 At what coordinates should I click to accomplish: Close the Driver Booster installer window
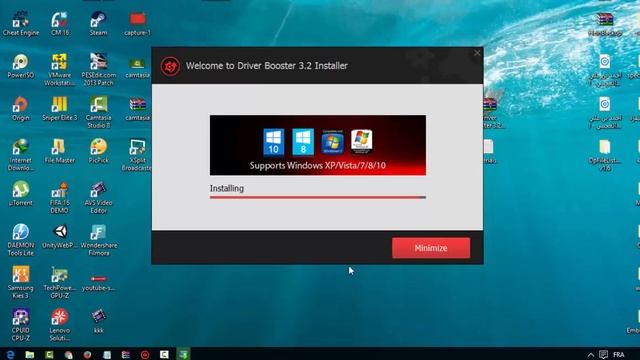coord(477,53)
